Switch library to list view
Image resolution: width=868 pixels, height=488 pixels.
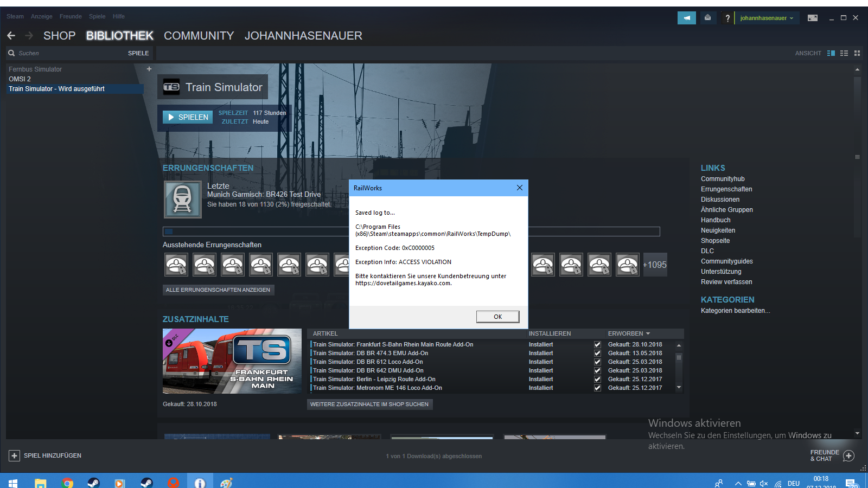[x=844, y=53]
